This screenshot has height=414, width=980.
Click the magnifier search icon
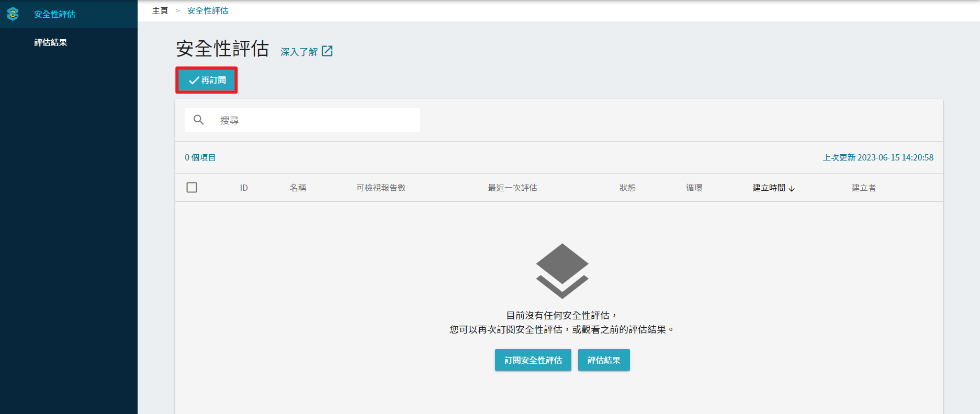pos(198,120)
